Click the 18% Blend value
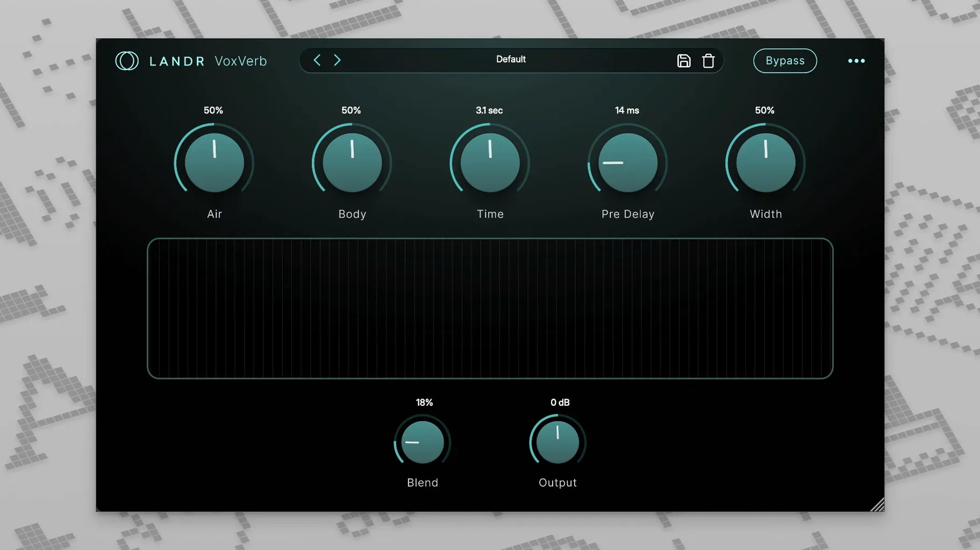The width and height of the screenshot is (980, 550). pos(424,402)
